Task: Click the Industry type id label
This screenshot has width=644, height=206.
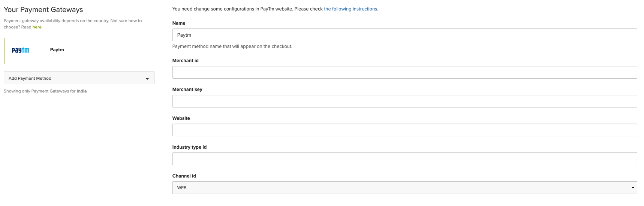Action: [189, 147]
